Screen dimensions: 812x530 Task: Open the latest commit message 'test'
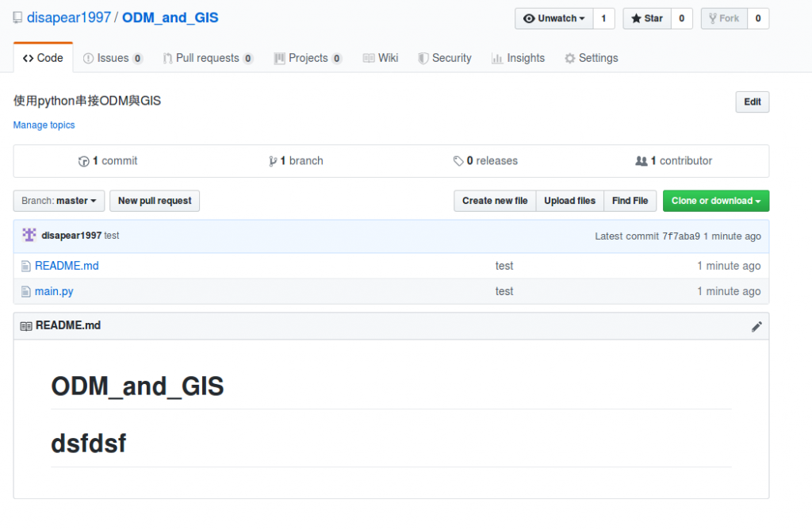click(111, 236)
